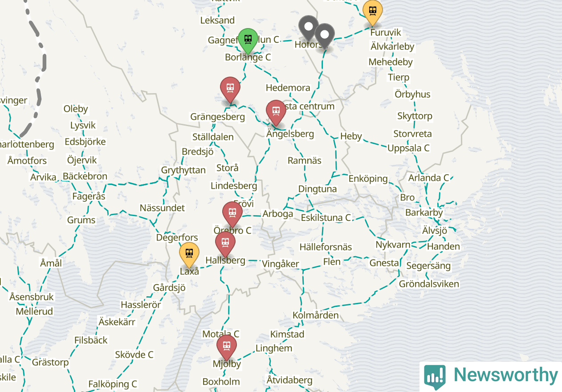Click the Uppsala C station label
The height and width of the screenshot is (392, 562).
click(408, 148)
